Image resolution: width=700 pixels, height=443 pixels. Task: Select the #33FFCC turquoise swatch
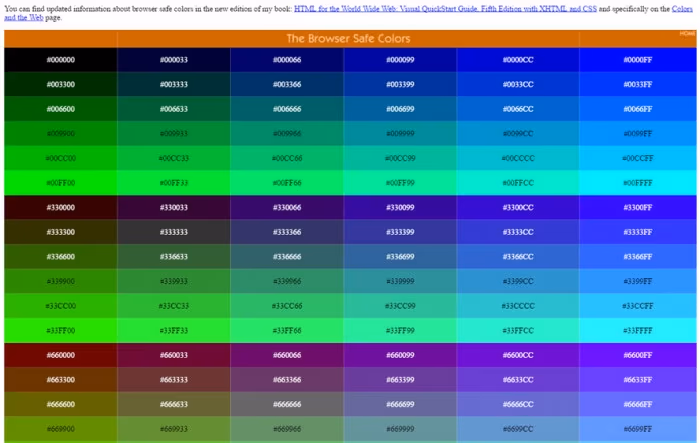pyautogui.click(x=518, y=330)
